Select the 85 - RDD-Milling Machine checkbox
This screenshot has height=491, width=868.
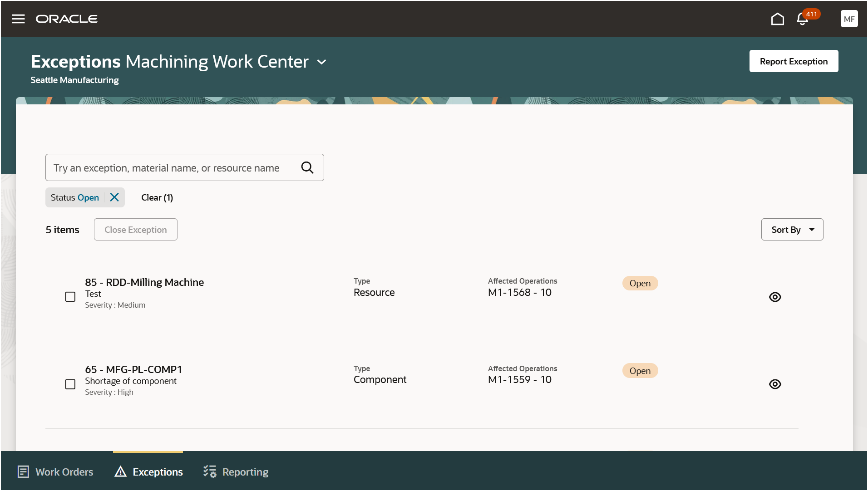click(x=70, y=297)
